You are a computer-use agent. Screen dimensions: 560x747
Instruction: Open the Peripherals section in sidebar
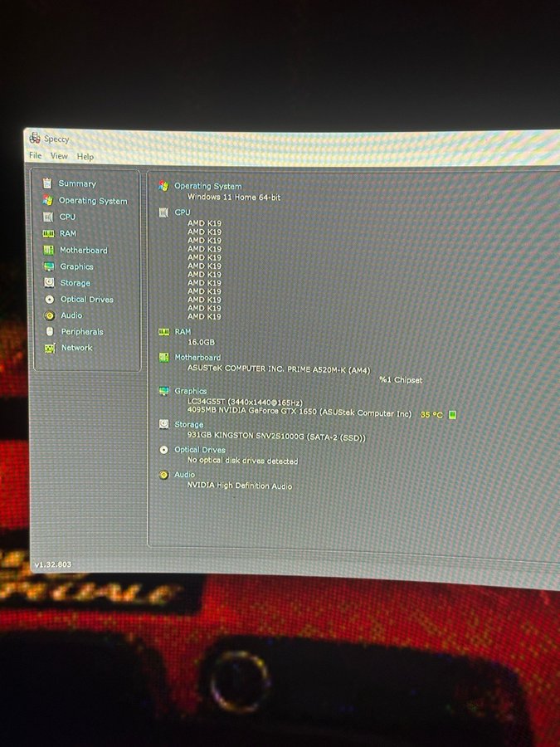[x=81, y=331]
